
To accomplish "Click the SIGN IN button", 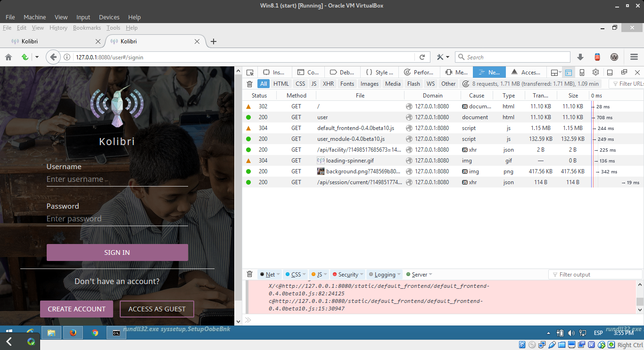I will 117,252.
